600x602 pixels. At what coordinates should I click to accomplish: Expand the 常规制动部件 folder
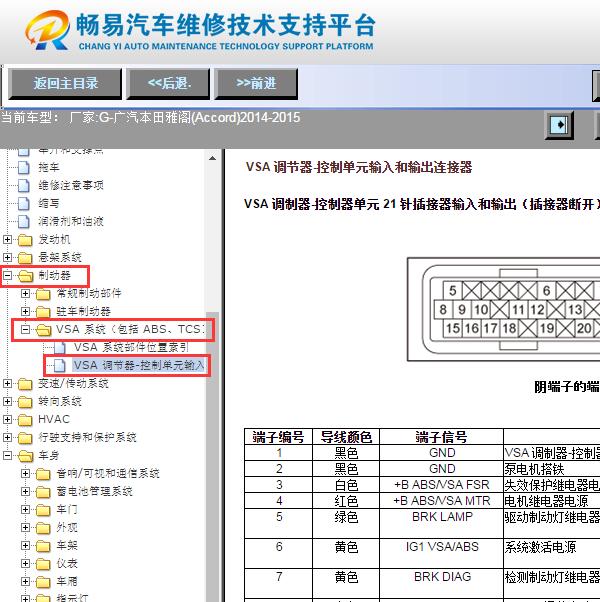tap(25, 293)
